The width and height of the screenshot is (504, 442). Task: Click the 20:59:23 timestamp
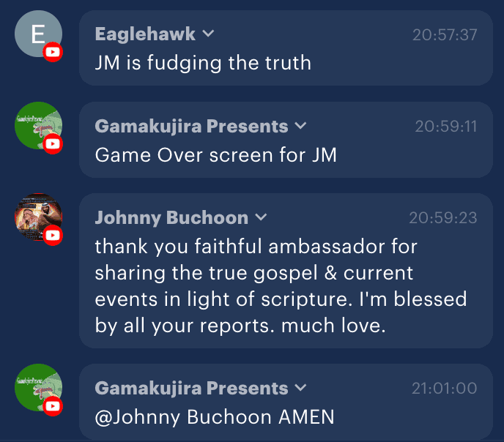pos(443,218)
